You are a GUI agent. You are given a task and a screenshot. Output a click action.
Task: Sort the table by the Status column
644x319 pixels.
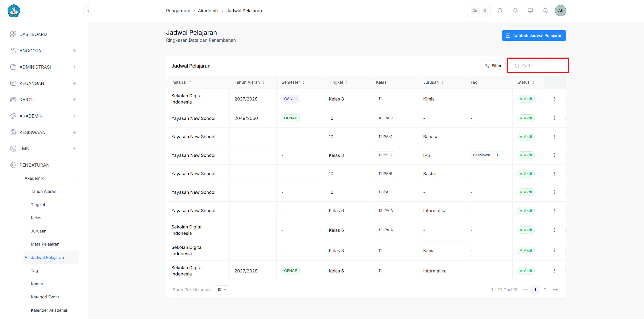(533, 82)
